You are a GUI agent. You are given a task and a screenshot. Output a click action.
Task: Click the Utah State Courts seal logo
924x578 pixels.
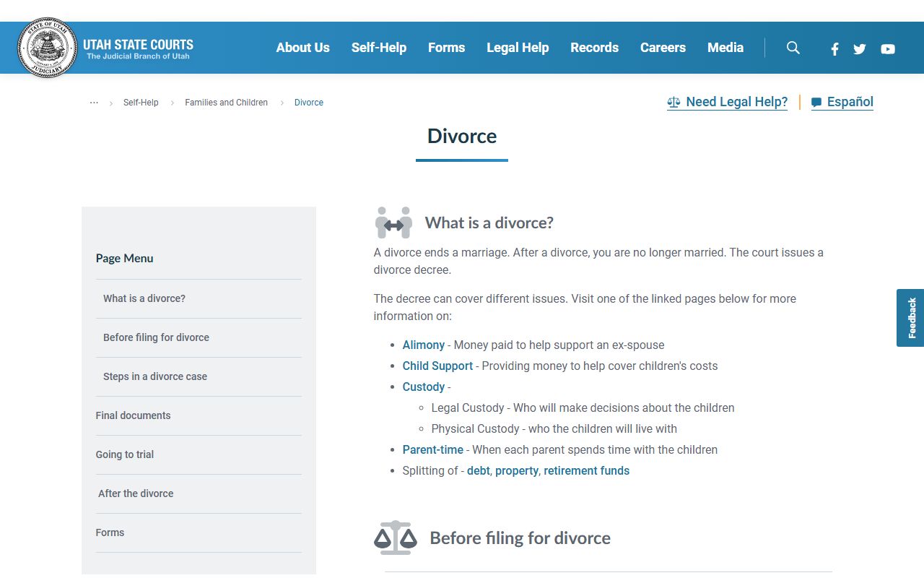point(47,48)
